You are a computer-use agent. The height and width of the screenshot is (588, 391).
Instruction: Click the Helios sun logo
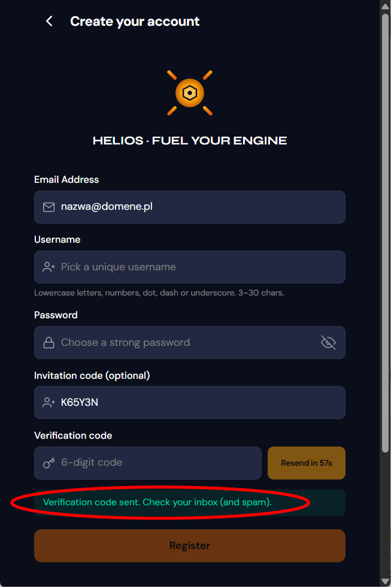point(190,93)
